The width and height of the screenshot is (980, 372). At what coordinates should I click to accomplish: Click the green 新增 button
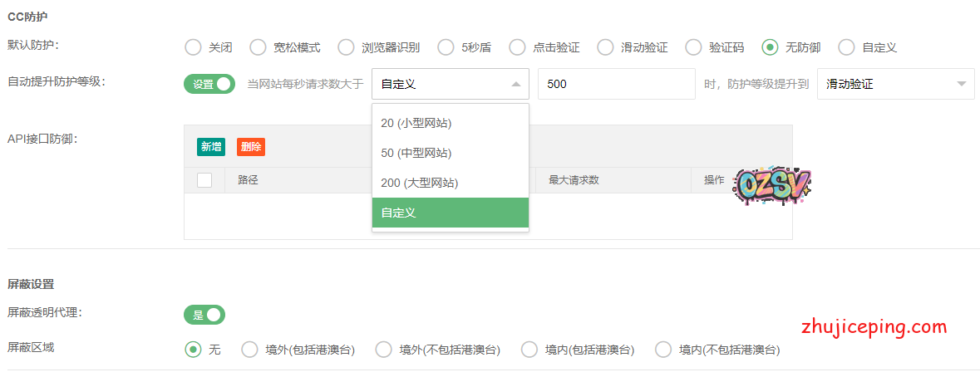211,147
